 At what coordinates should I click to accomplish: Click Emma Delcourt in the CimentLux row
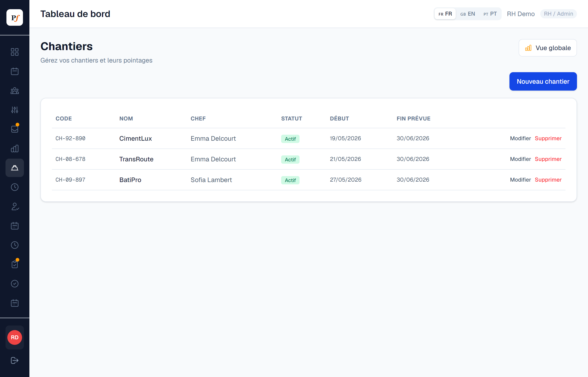[x=213, y=138]
